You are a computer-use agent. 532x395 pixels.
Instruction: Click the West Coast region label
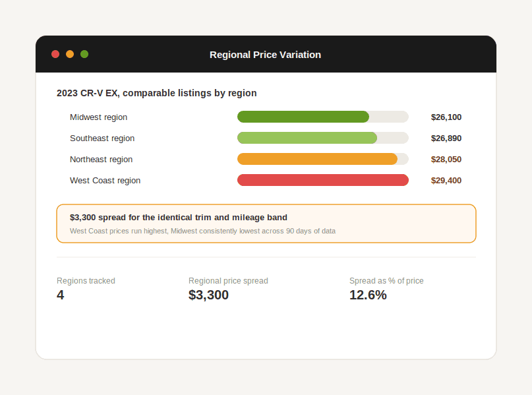click(105, 181)
